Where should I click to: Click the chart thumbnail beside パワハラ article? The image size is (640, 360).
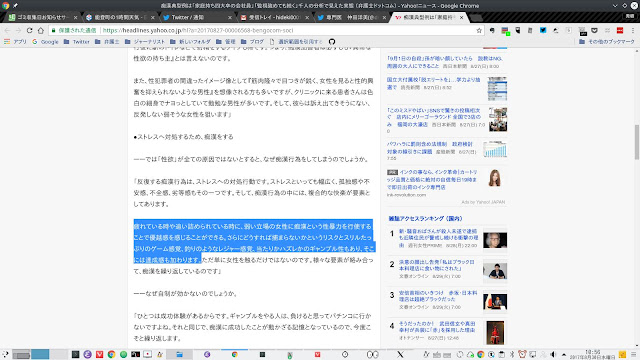[x=495, y=149]
